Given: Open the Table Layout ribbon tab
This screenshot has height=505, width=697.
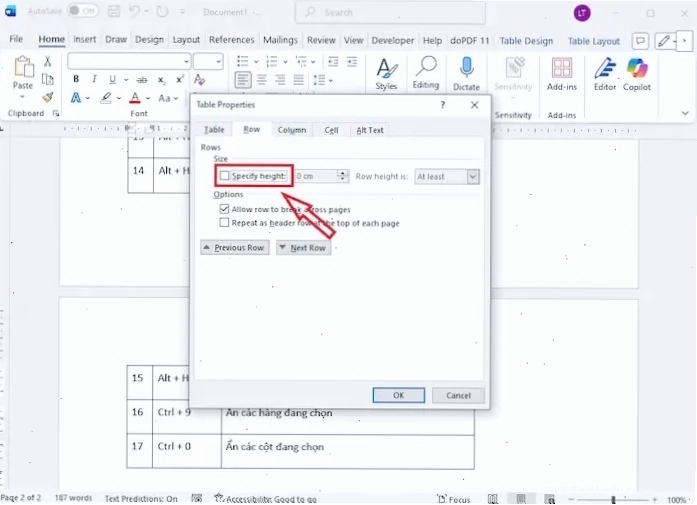Looking at the screenshot, I should 593,41.
